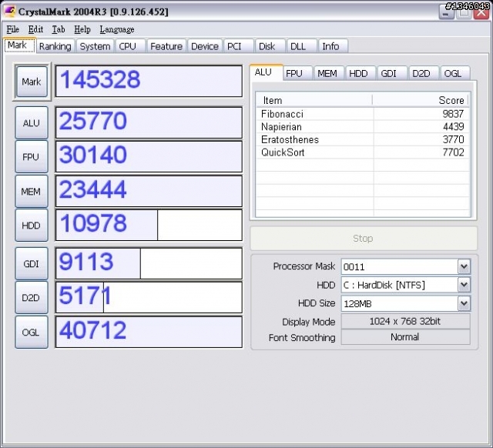Run the GDI benchmark button
This screenshot has height=448, width=493.
(32, 263)
